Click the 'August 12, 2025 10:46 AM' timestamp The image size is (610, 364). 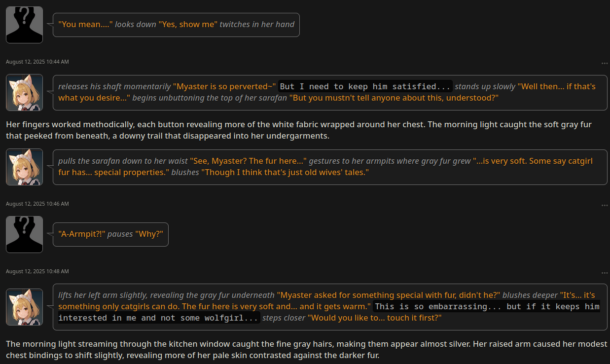(x=37, y=204)
